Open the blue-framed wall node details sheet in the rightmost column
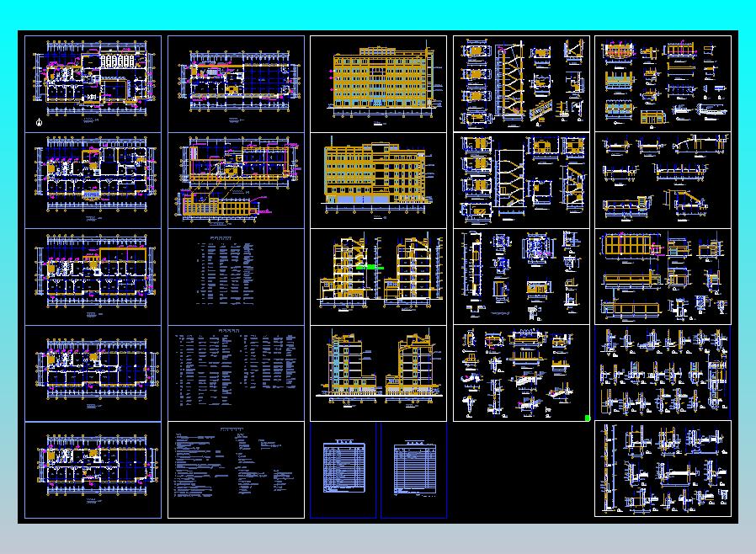The height and width of the screenshot is (554, 756). click(663, 373)
